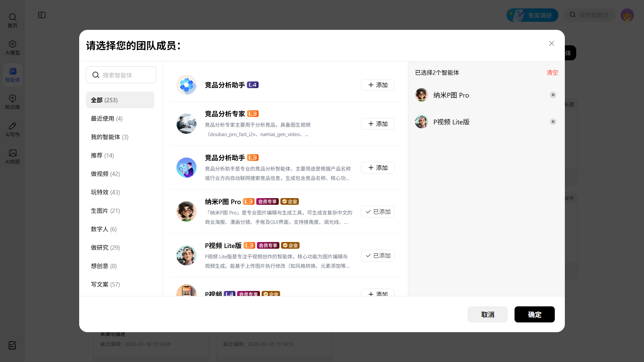The image size is (644, 362).
Task: Switch to 写文案 category
Action: 105,285
